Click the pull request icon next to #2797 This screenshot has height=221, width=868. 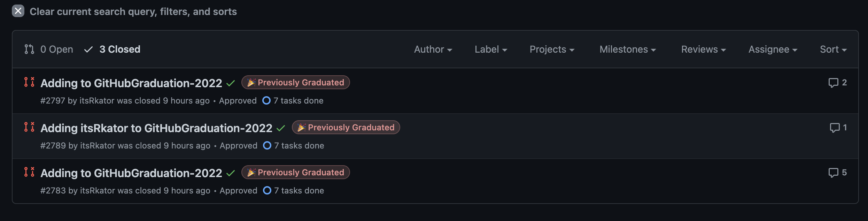click(x=29, y=83)
